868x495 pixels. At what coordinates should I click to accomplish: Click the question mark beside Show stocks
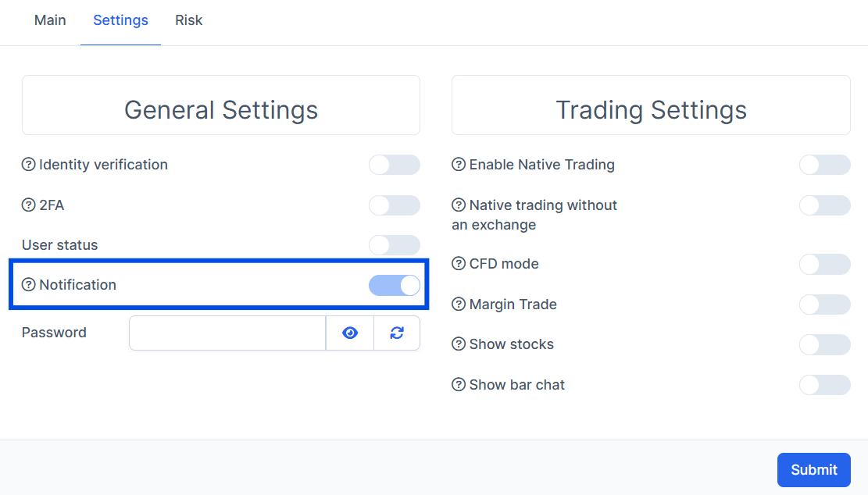(458, 344)
